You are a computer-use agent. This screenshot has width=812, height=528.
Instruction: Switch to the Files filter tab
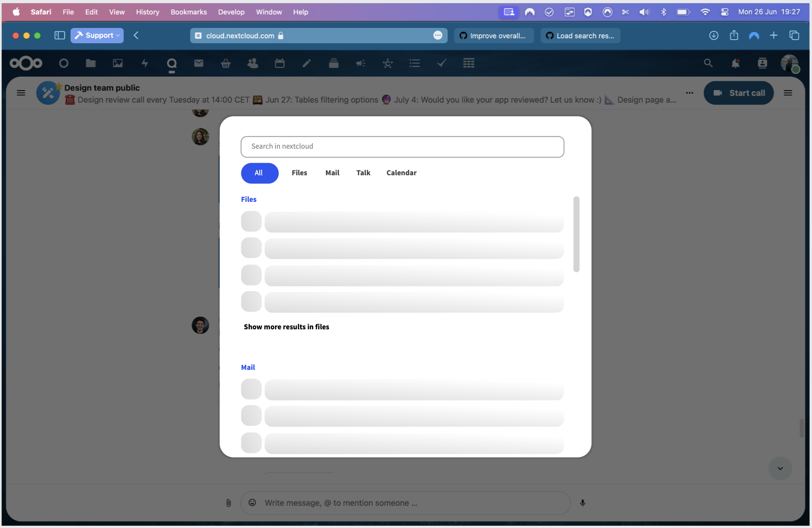point(299,173)
